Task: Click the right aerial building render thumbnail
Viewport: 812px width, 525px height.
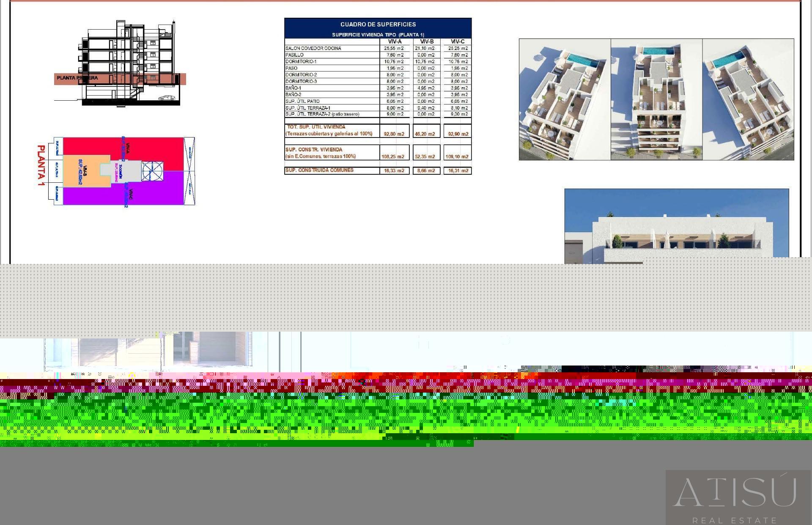Action: (748, 99)
